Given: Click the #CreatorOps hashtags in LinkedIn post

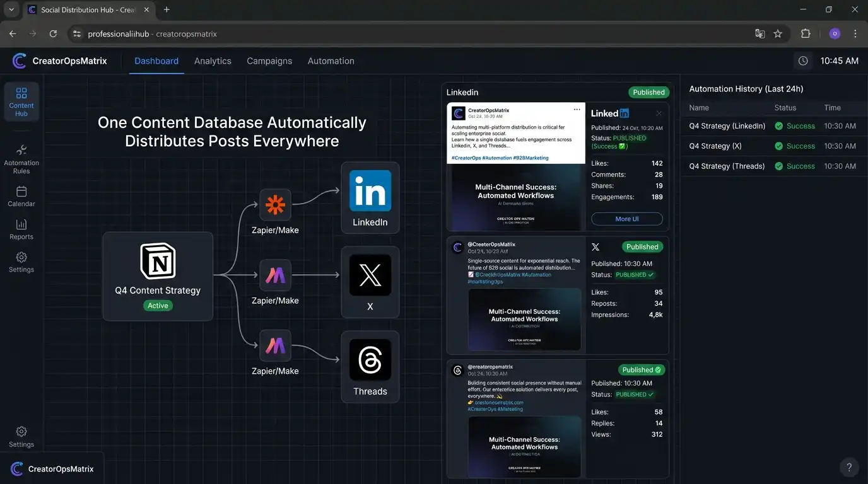Looking at the screenshot, I should tap(500, 158).
